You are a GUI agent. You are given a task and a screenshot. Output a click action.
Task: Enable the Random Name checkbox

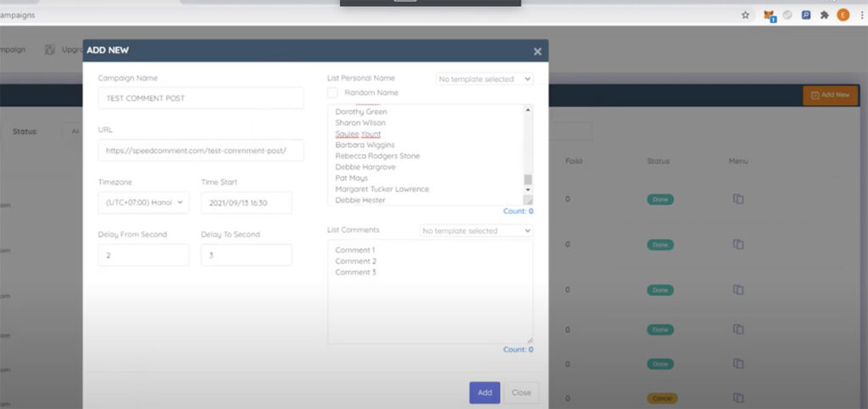(332, 92)
